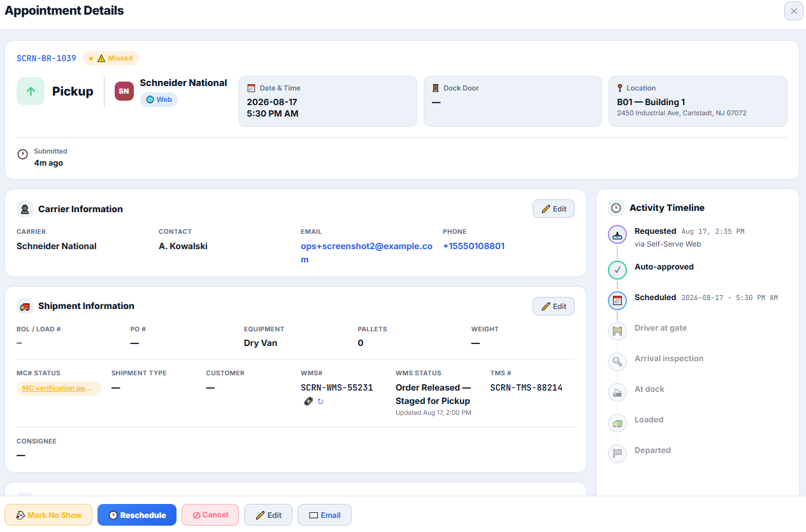This screenshot has height=532, width=806.
Task: Edit the Carrier Information section
Action: point(554,209)
